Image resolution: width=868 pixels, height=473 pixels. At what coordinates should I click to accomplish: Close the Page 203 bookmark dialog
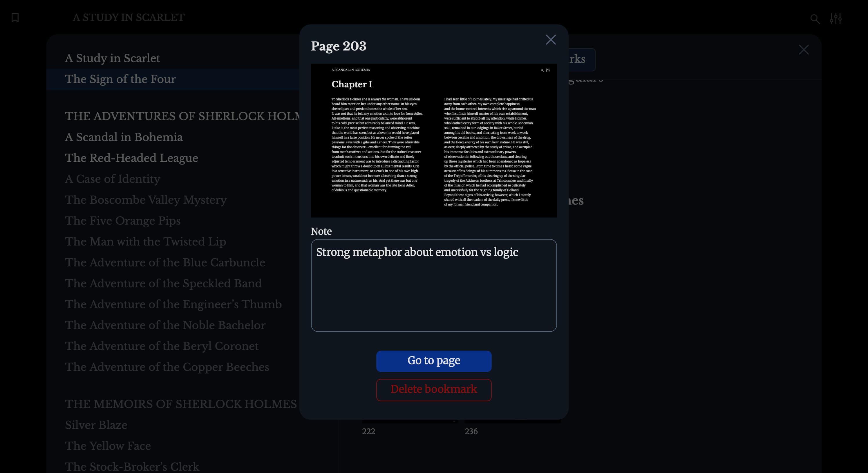[x=551, y=40]
